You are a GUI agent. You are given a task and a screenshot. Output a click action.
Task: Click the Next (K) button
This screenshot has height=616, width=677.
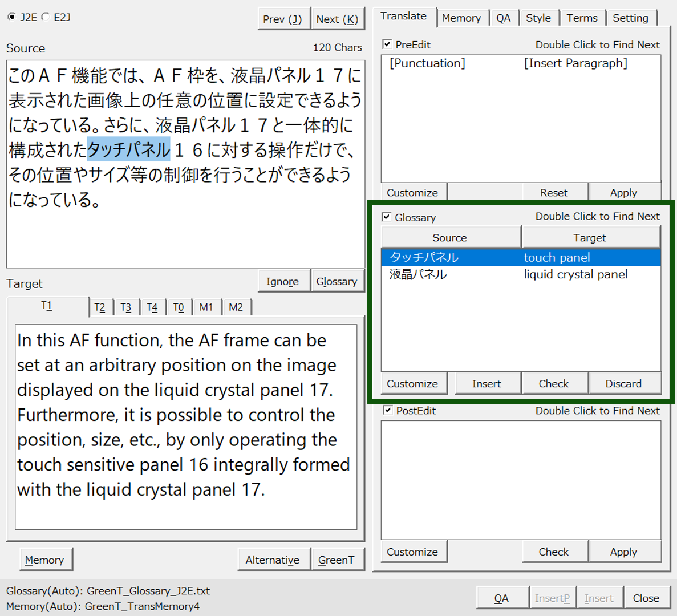(337, 19)
